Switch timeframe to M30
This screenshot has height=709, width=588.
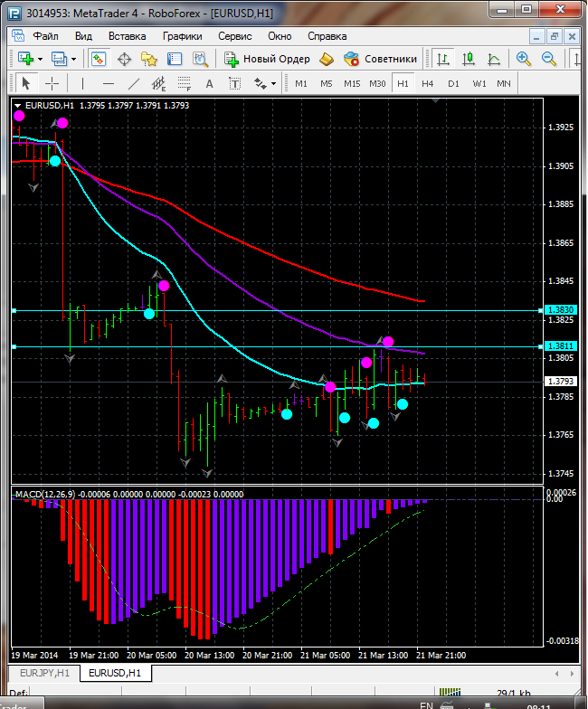pos(377,83)
